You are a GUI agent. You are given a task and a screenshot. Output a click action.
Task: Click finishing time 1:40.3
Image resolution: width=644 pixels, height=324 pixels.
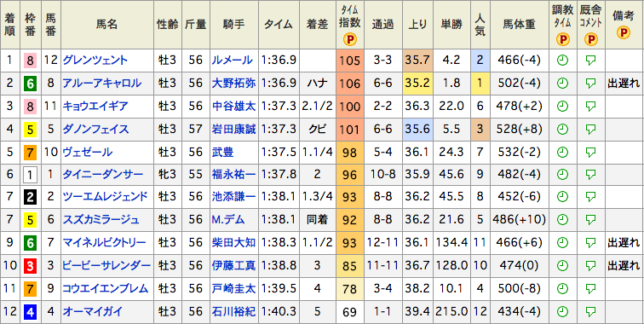[279, 312]
